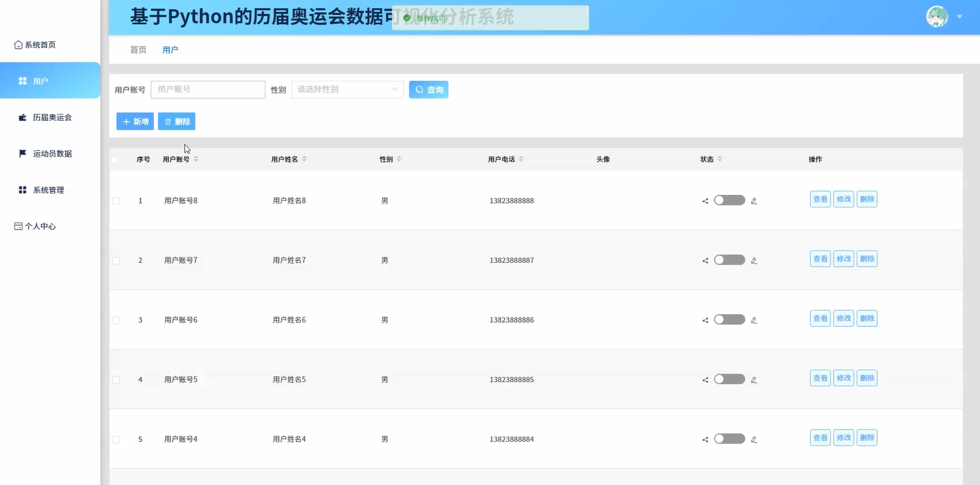This screenshot has width=980, height=485.
Task: Click share icon in 用户账号6 row
Action: point(705,320)
